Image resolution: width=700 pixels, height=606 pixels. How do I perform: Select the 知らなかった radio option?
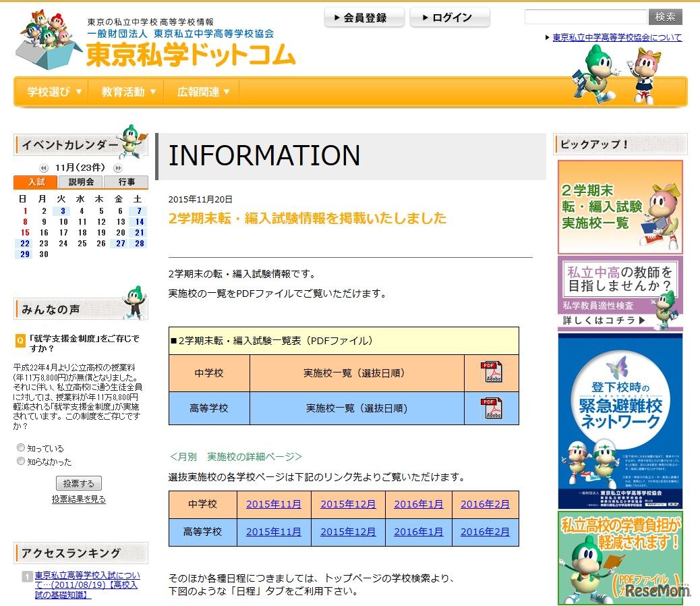click(x=21, y=460)
